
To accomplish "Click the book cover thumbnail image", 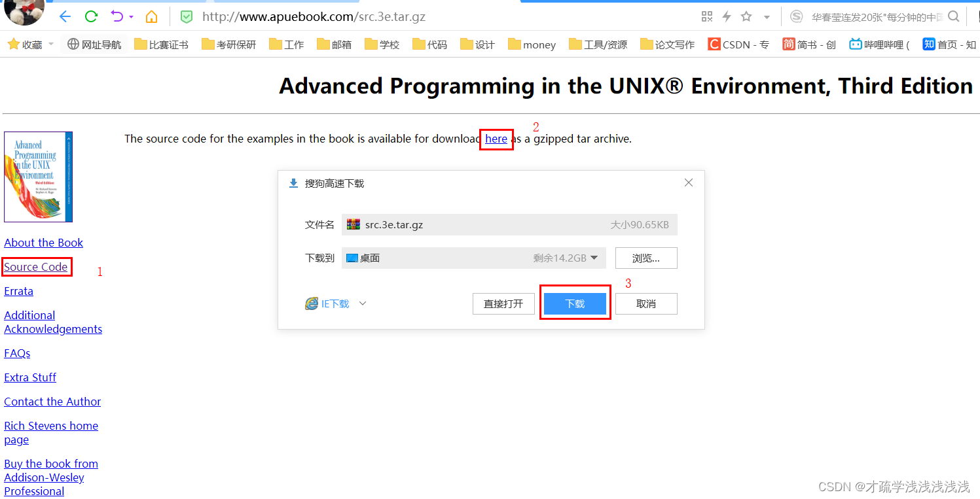I will pos(38,177).
